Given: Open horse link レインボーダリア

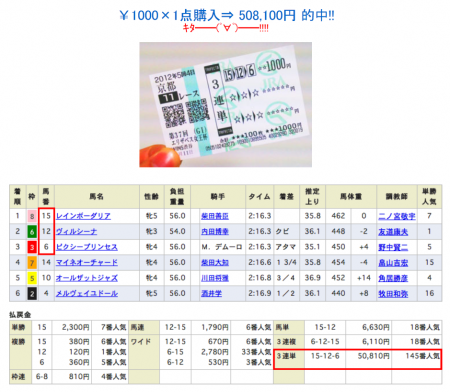Looking at the screenshot, I should 83,216.
